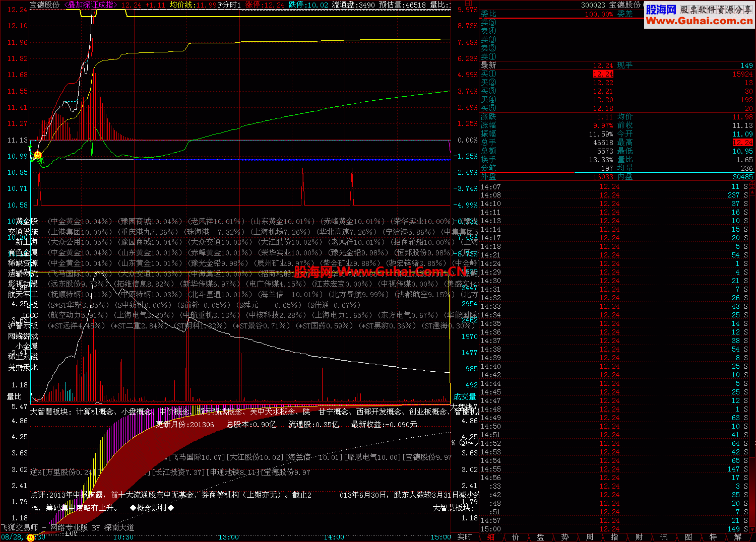Viewport: 756px width, 542px height.
Task: Click the 实时 label below the chart
Action: tap(464, 537)
